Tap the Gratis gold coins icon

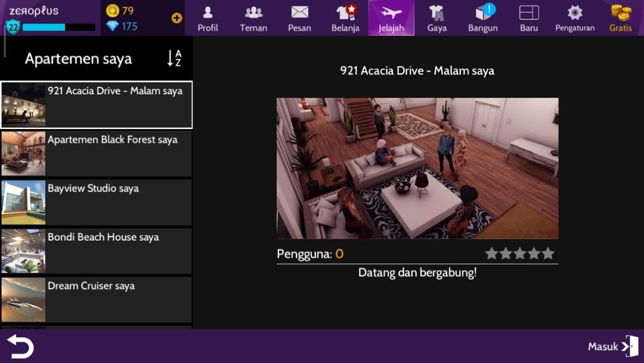(x=621, y=18)
